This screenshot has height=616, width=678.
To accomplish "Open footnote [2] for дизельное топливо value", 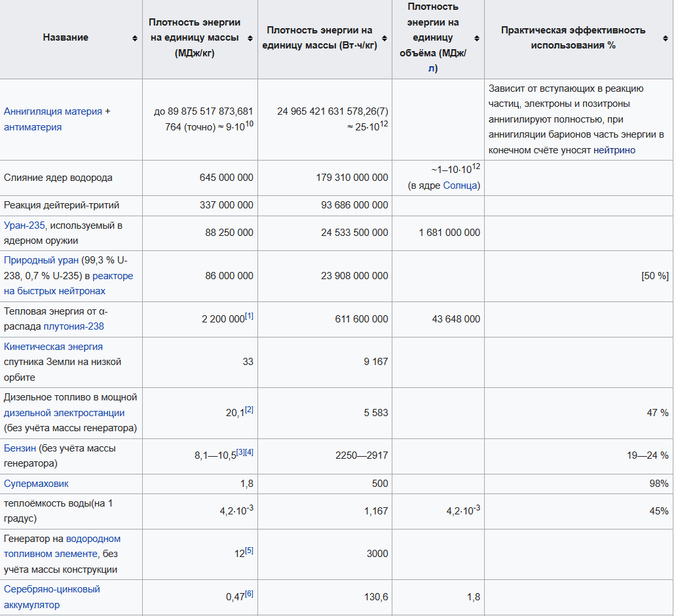I will tap(249, 411).
